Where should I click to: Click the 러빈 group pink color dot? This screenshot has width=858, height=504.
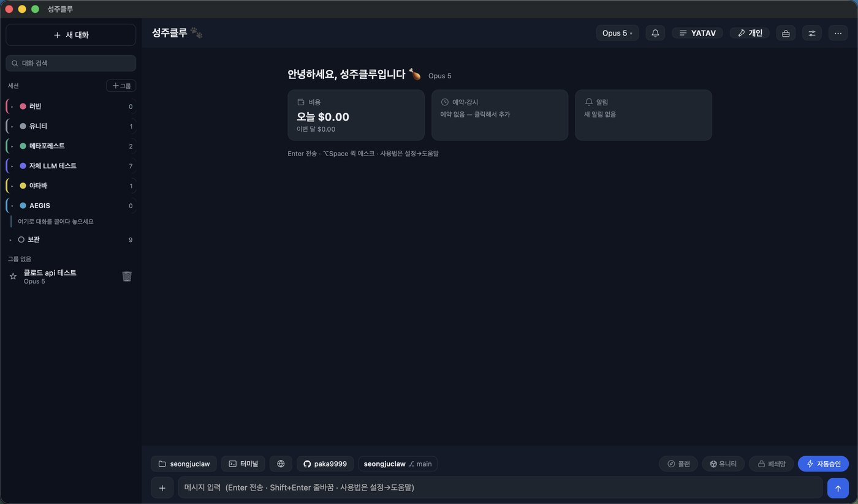[x=23, y=107]
